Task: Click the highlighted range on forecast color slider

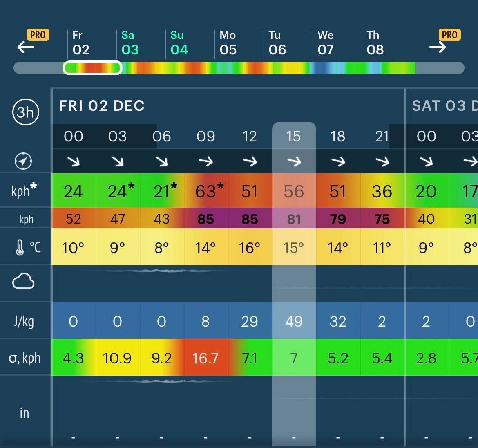Action: tap(92, 68)
